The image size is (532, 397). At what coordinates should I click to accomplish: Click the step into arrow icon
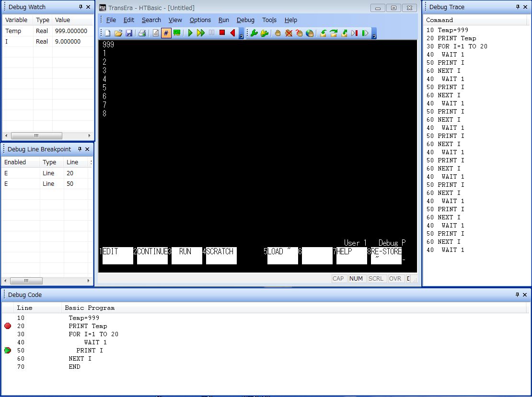coord(323,33)
